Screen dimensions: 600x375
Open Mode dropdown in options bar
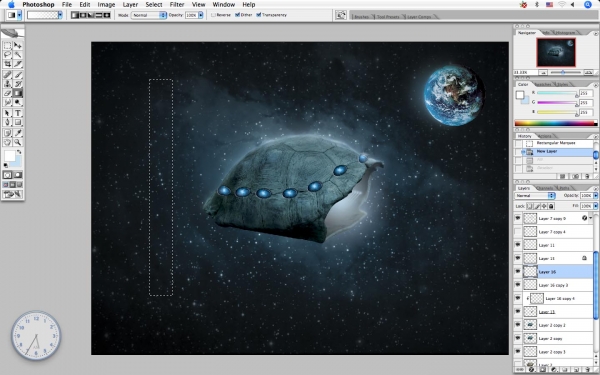[x=149, y=15]
